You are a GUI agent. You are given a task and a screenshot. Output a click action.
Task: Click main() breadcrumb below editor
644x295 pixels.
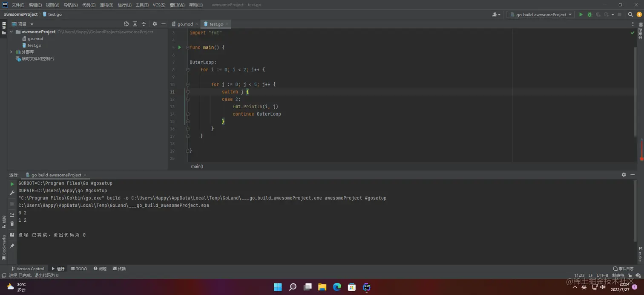point(197,166)
